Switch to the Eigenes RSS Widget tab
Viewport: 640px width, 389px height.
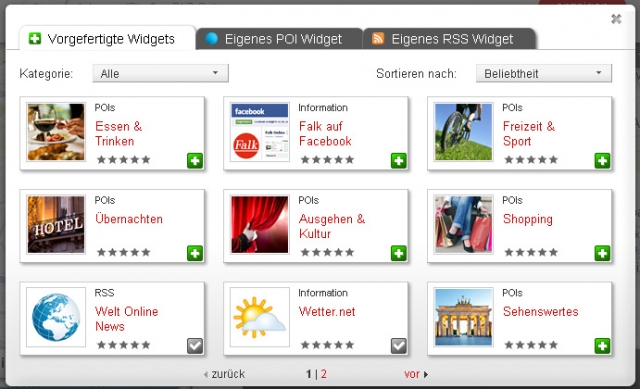click(449, 39)
